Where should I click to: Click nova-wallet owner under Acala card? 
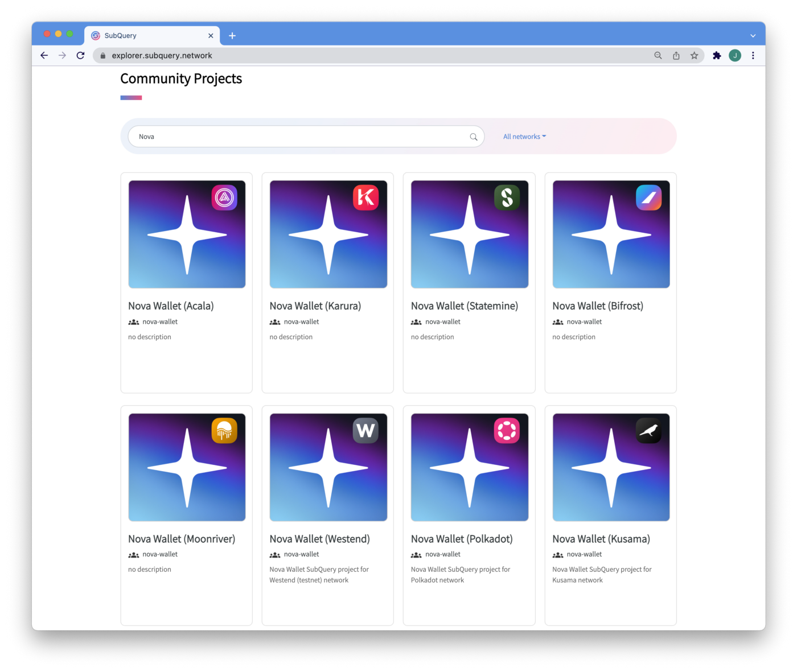[x=160, y=321]
